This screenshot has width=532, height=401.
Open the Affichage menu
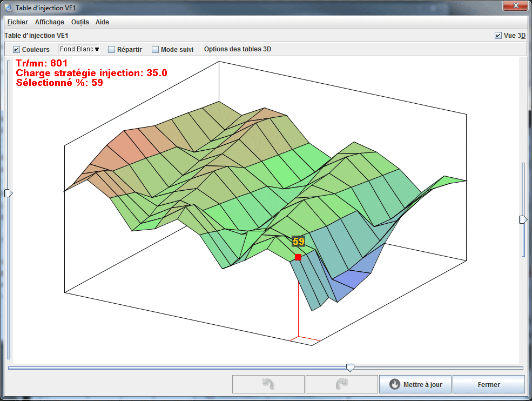point(50,22)
